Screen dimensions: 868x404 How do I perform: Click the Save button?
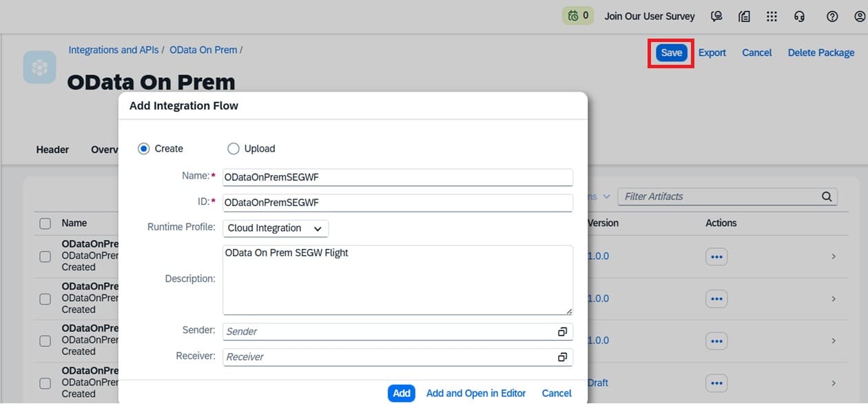tap(671, 53)
